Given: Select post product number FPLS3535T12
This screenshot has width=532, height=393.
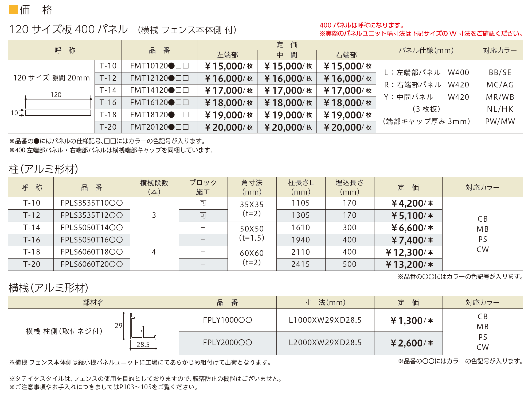Looking at the screenshot, I should point(92,215).
